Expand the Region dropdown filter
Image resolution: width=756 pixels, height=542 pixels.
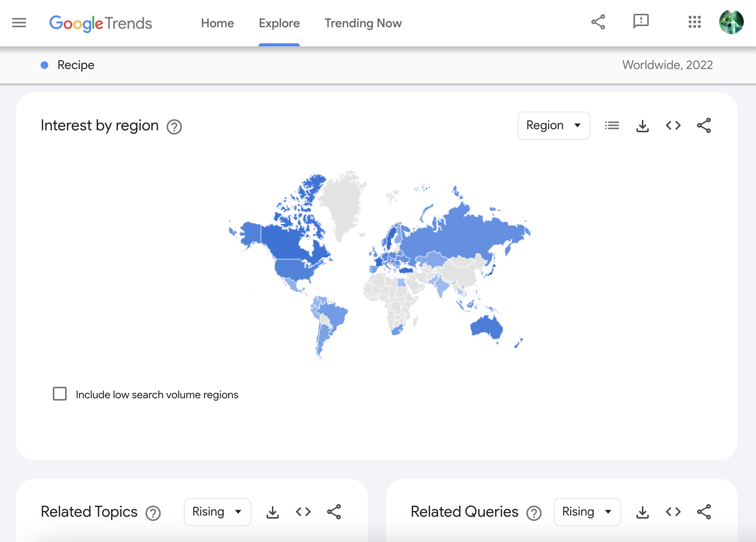(553, 125)
